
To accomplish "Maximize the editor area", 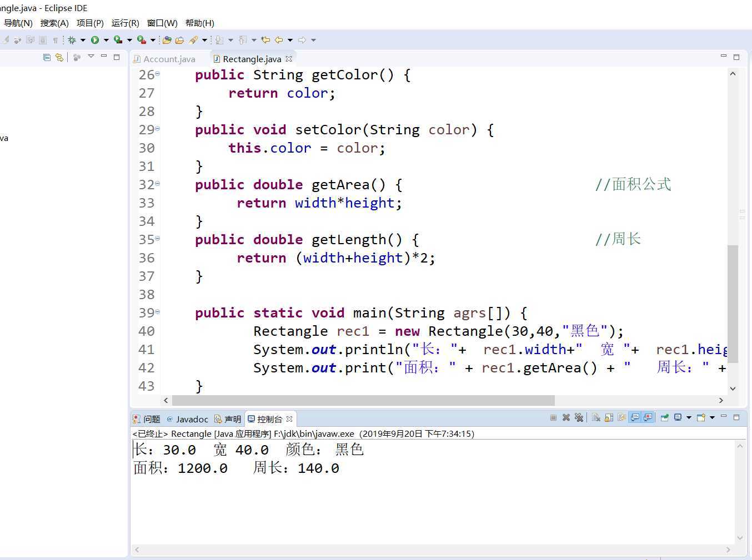I will coord(736,57).
